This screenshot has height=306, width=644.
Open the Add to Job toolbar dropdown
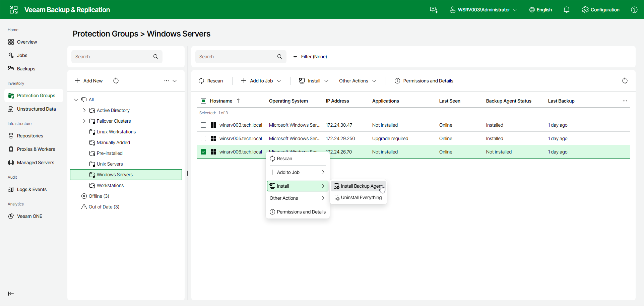tap(261, 81)
